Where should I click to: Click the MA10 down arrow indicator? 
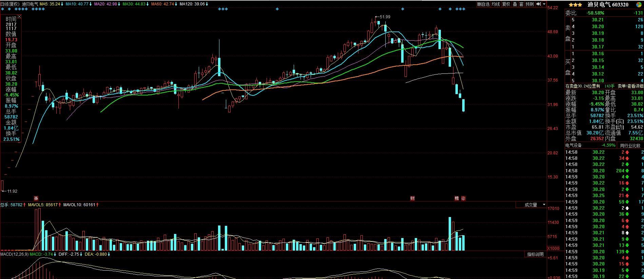coord(91,4)
